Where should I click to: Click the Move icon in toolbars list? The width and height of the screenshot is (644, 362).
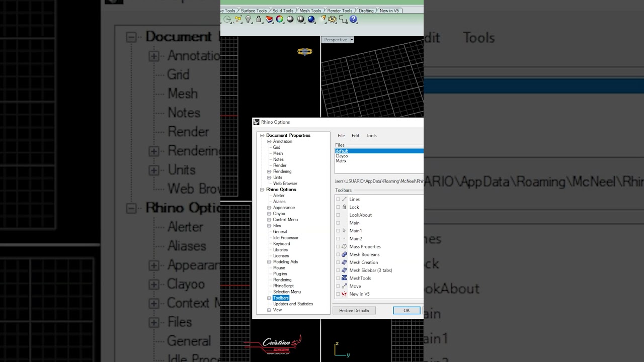pyautogui.click(x=344, y=286)
